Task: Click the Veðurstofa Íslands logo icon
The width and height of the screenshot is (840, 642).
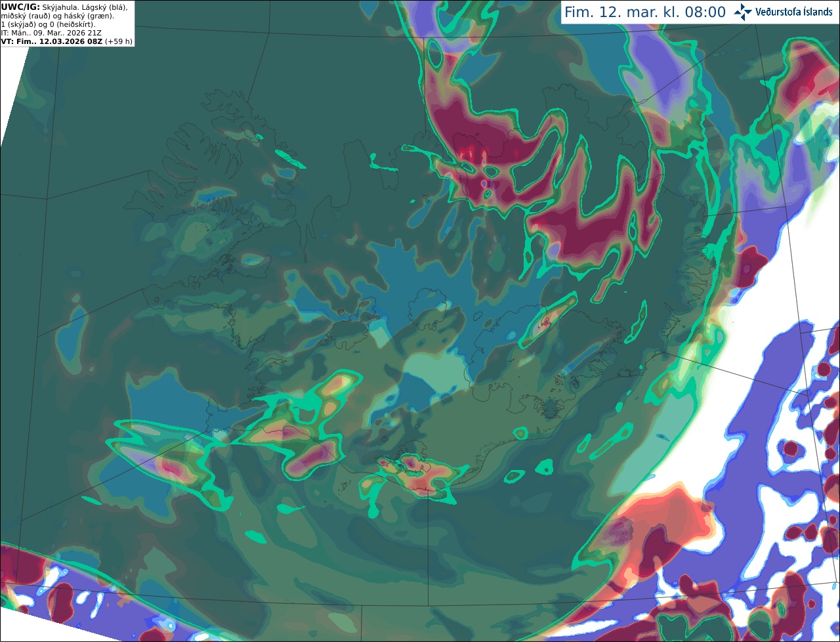Action: (743, 12)
